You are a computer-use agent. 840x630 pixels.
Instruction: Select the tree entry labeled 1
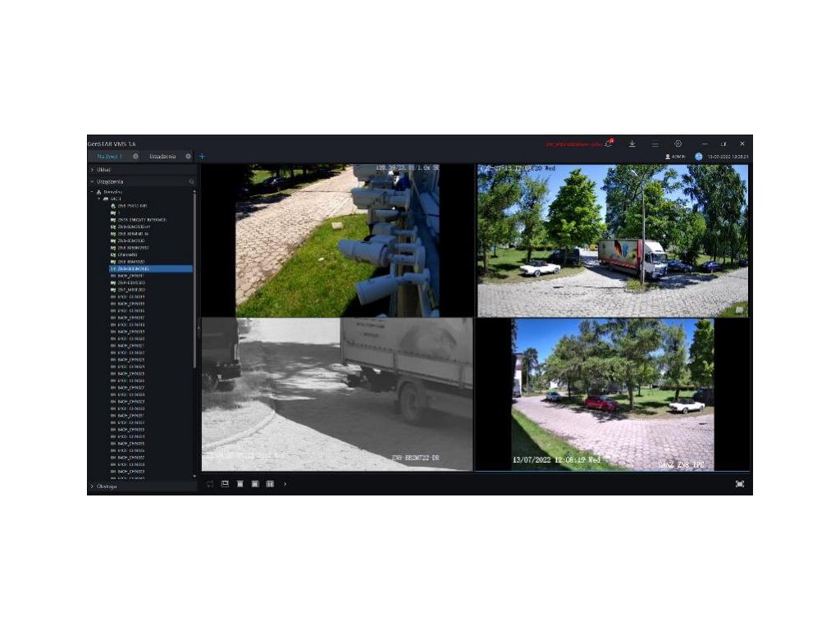(x=115, y=212)
